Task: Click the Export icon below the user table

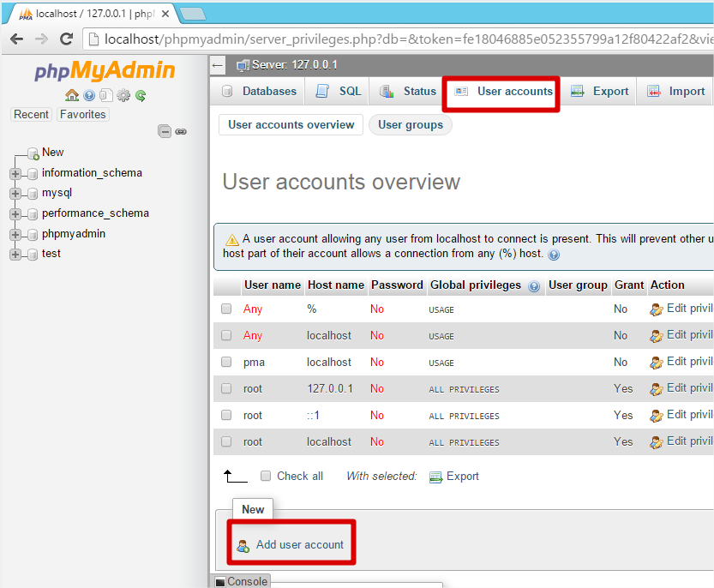Action: coord(435,477)
